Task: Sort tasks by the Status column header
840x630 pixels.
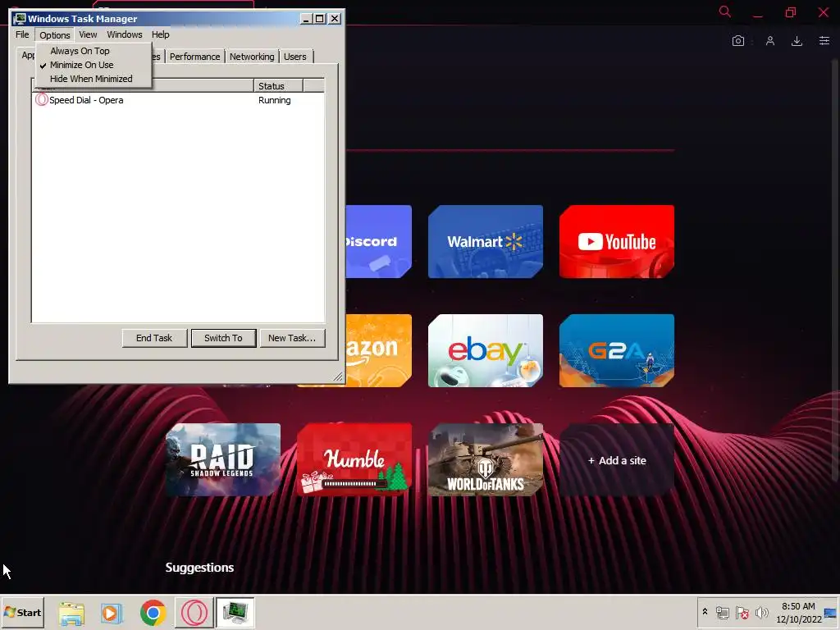Action: point(278,85)
